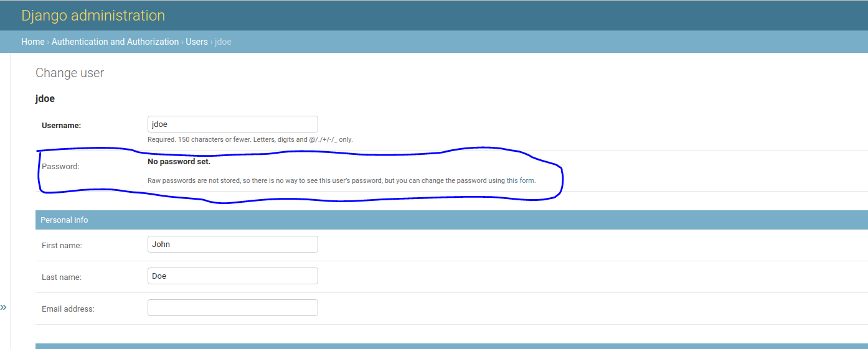Expand the navigation sidebar with » toggle
The width and height of the screenshot is (868, 349).
[x=3, y=307]
